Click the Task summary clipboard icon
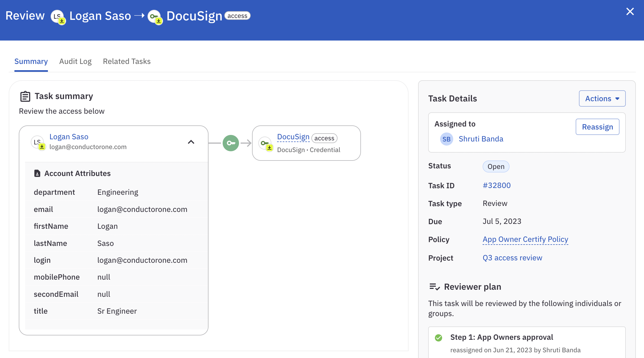 25,96
